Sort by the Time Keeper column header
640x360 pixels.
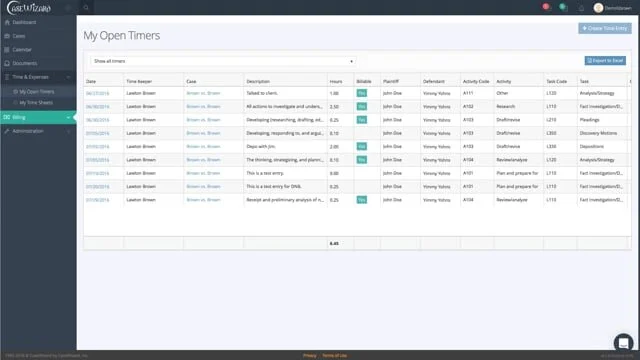coord(139,82)
